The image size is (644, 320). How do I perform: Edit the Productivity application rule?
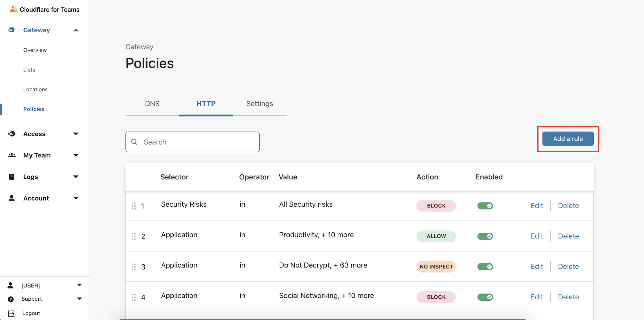[x=537, y=236]
